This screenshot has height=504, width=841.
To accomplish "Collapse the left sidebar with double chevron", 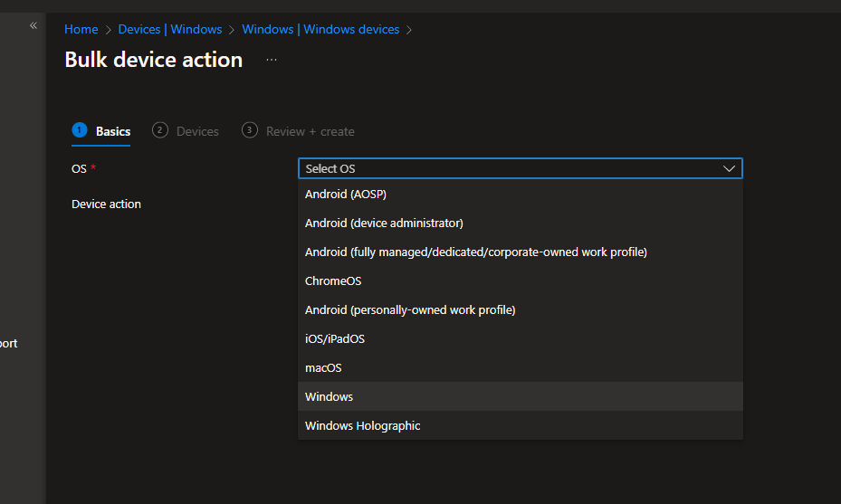I will pyautogui.click(x=33, y=25).
